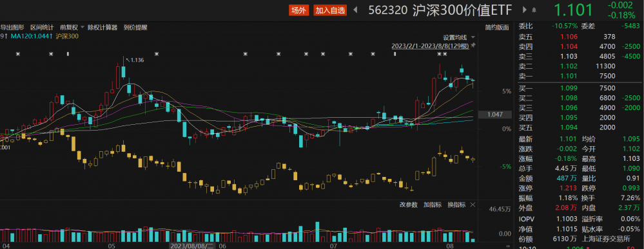Go to previous stock with left arrow
Image resolution: width=644 pixels, height=249 pixels.
(355, 10)
